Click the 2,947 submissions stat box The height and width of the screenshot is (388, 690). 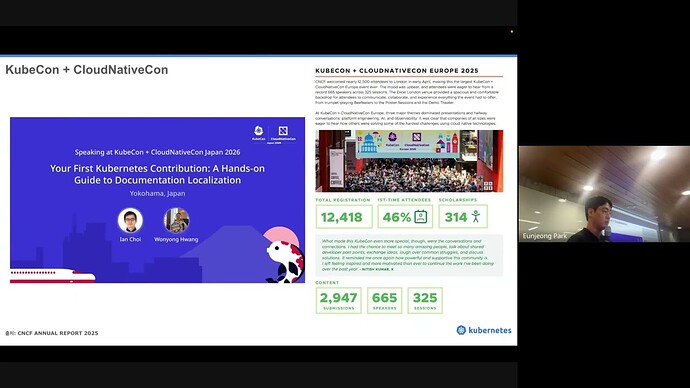[338, 300]
